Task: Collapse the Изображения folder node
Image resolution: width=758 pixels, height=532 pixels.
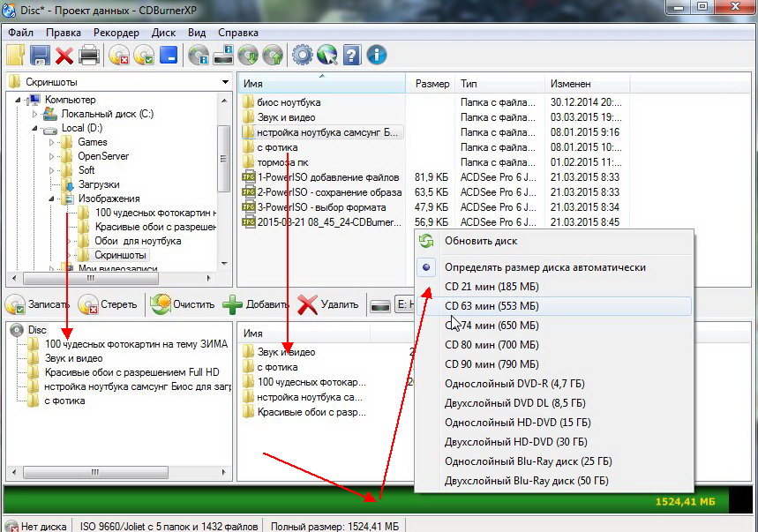Action: [x=52, y=199]
